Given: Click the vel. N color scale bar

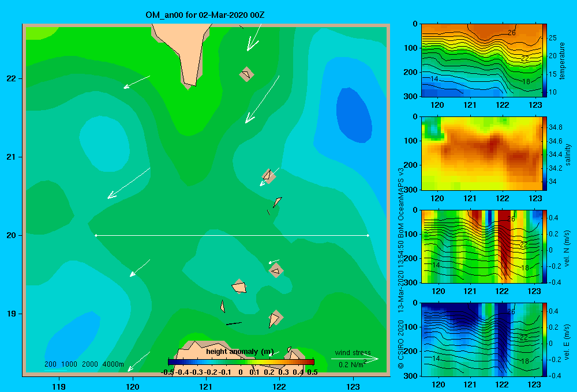Looking at the screenshot, I should [545, 246].
